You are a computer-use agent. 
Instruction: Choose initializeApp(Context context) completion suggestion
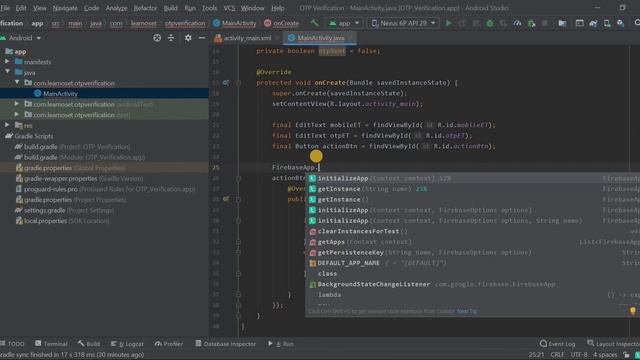(473, 178)
